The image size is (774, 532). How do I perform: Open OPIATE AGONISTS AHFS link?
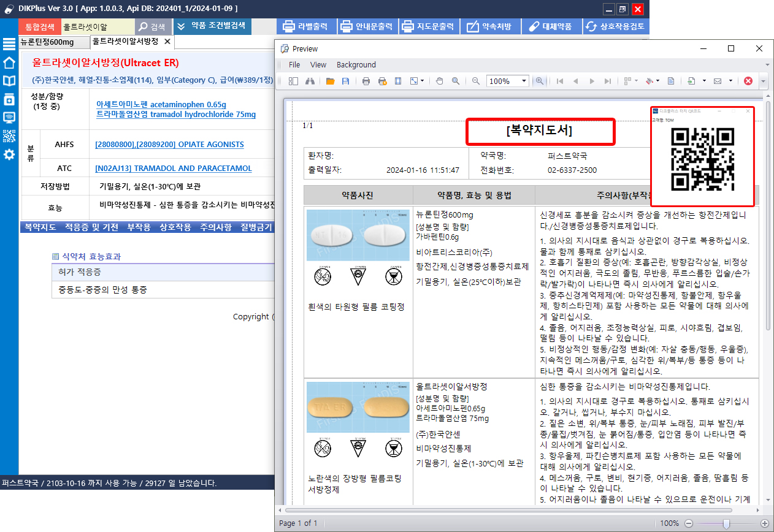point(169,145)
